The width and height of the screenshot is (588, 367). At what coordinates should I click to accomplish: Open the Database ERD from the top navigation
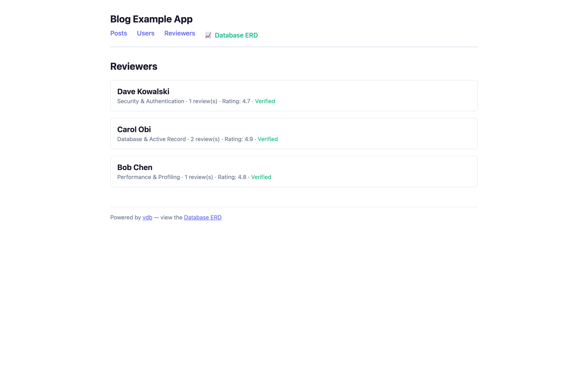[x=236, y=35]
